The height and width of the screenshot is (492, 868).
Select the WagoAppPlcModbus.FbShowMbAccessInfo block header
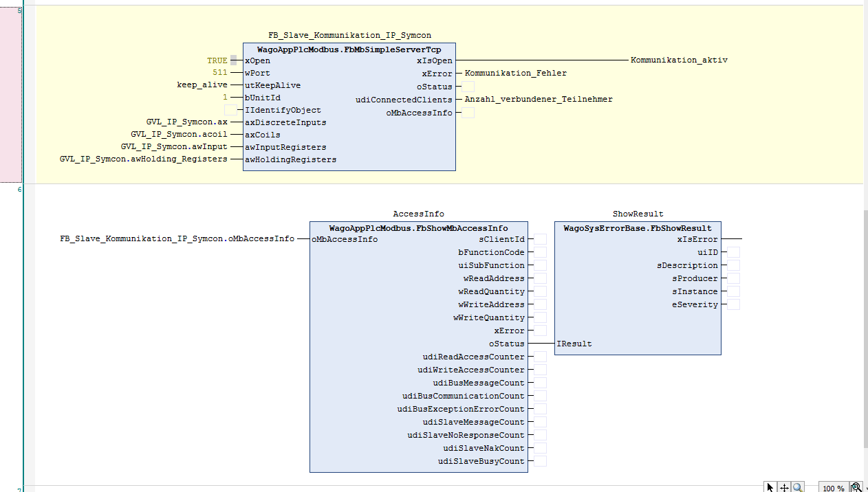click(419, 228)
